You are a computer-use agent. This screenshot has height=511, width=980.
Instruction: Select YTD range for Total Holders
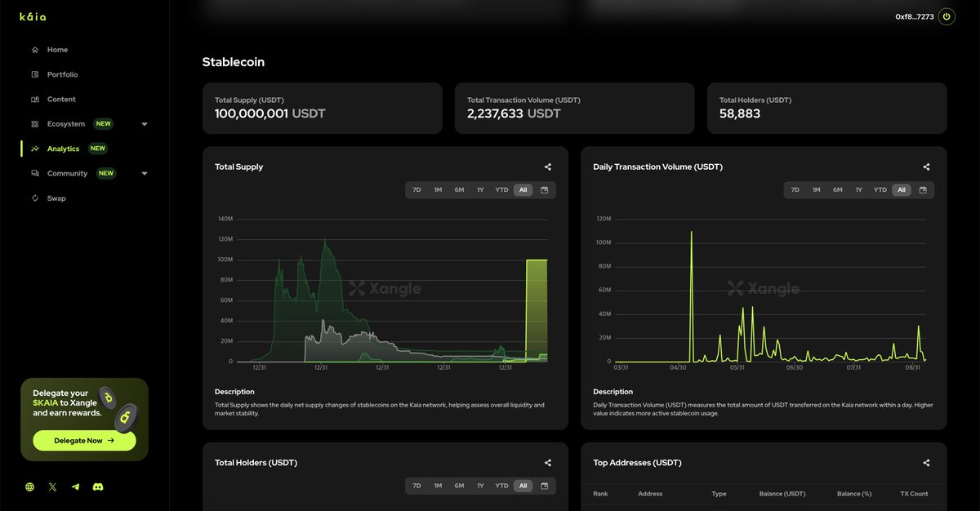pyautogui.click(x=501, y=486)
